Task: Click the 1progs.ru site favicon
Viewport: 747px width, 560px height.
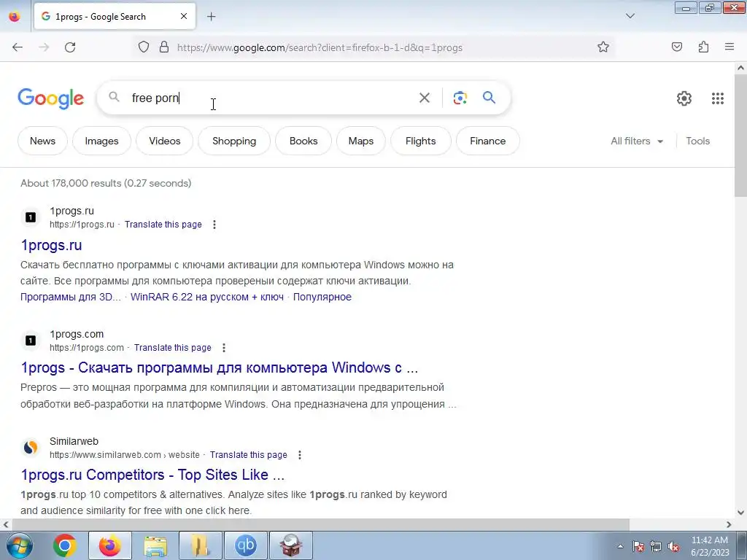Action: point(31,217)
